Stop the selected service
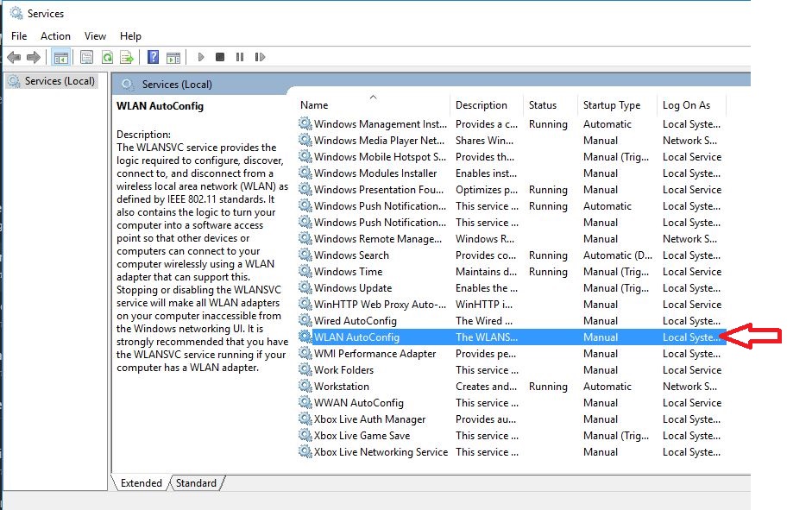The width and height of the screenshot is (812, 510). [x=220, y=57]
